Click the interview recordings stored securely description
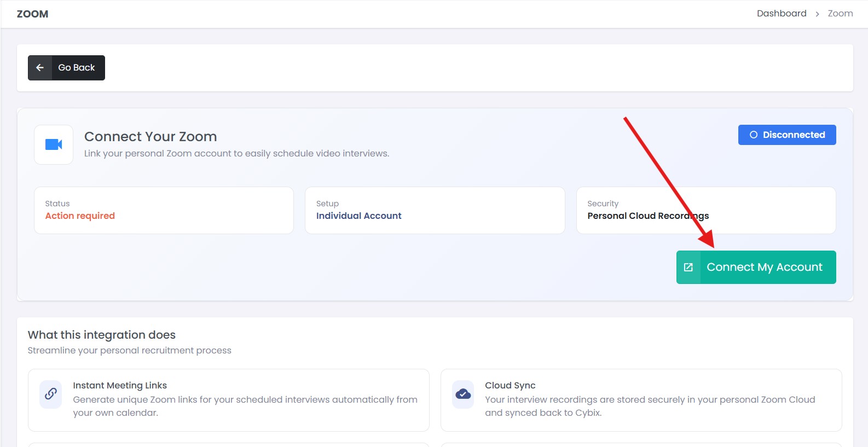The image size is (868, 447). coord(650,406)
